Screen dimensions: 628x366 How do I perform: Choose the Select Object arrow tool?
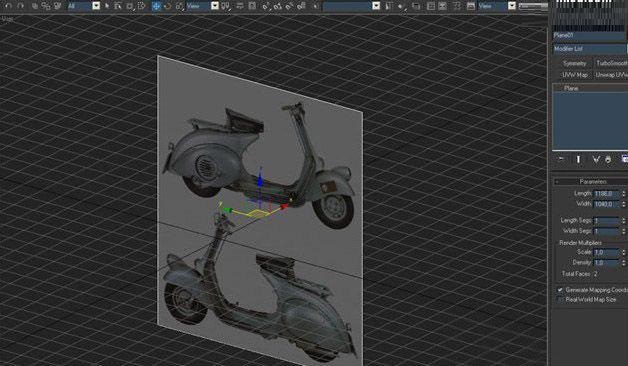(107, 6)
